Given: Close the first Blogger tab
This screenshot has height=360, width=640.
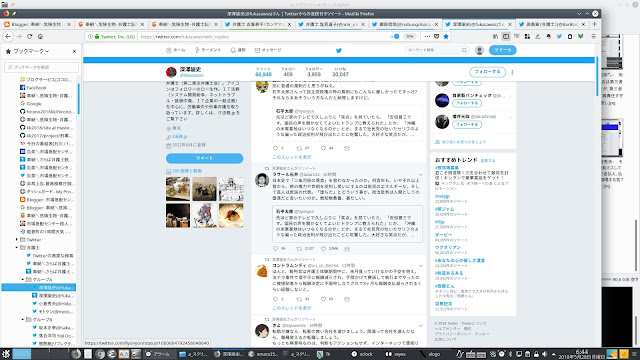Looking at the screenshot, I should pyautogui.click(x=69, y=24).
